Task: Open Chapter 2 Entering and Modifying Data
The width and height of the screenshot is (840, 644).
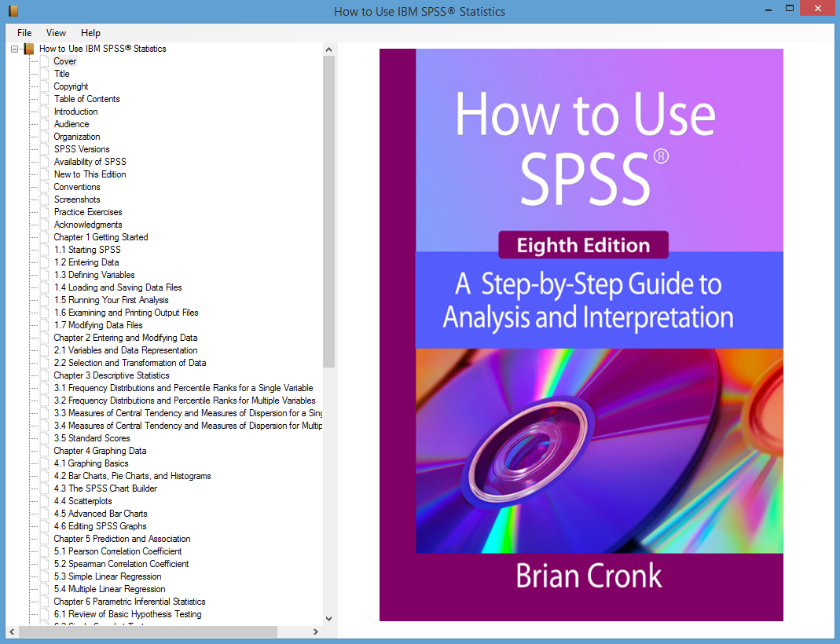Action: [x=126, y=338]
